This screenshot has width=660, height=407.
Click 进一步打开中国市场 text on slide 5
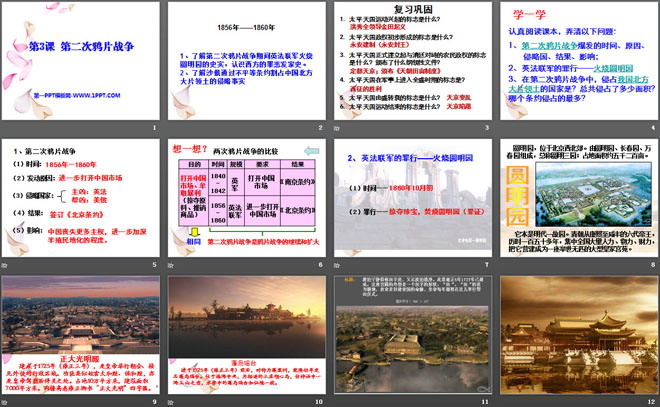90,178
